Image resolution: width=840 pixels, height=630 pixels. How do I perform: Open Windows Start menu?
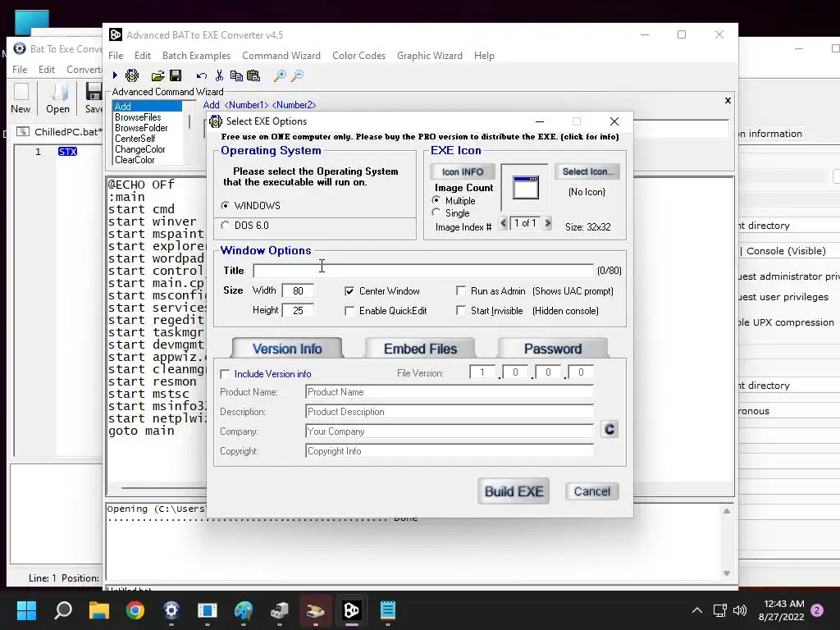pos(26,610)
